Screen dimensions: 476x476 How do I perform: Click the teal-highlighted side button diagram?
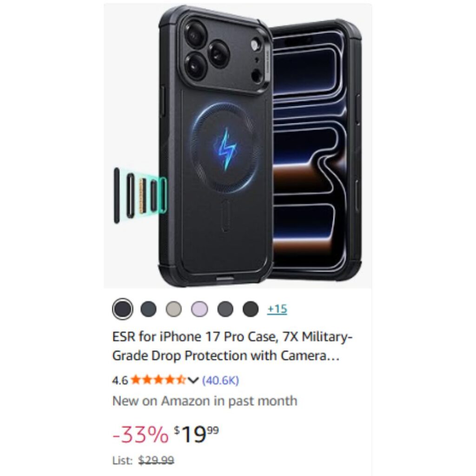tap(140, 196)
